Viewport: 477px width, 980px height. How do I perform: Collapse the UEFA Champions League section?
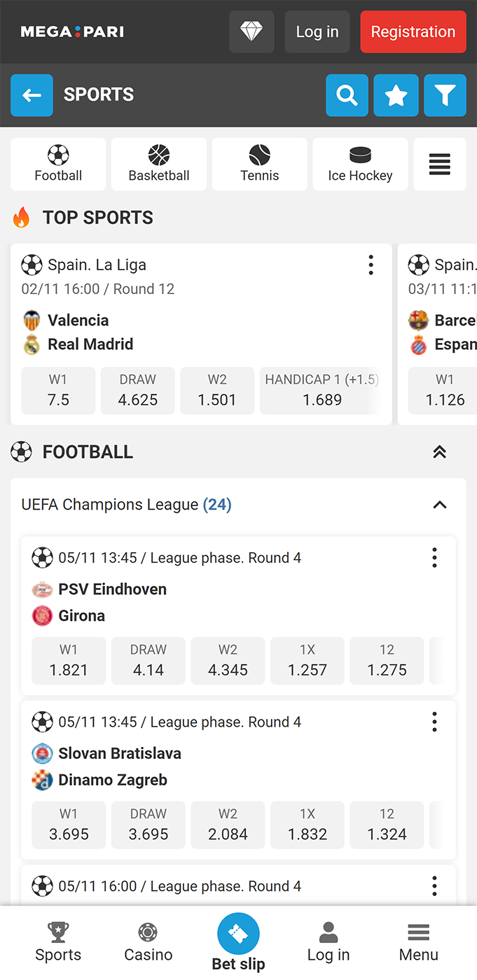point(440,505)
